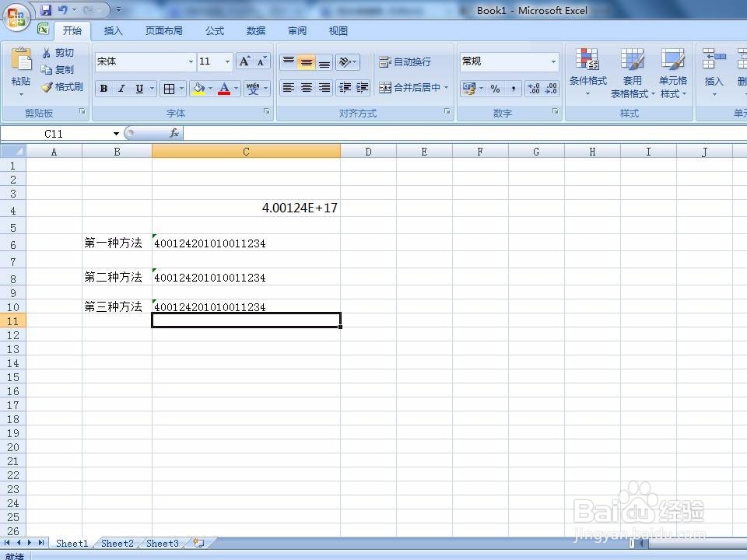Click 合并后居中 merge and center
The height and width of the screenshot is (560, 747).
pyautogui.click(x=410, y=88)
